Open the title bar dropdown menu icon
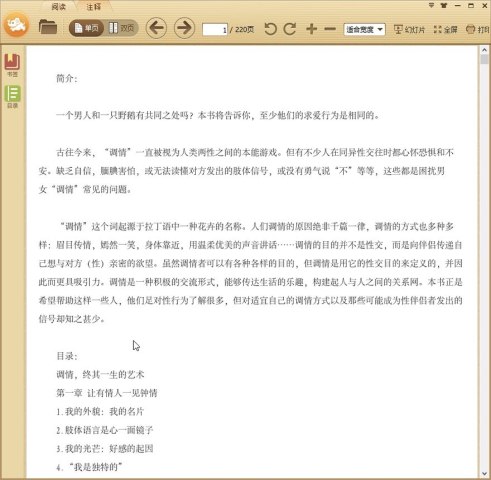 (431, 5)
